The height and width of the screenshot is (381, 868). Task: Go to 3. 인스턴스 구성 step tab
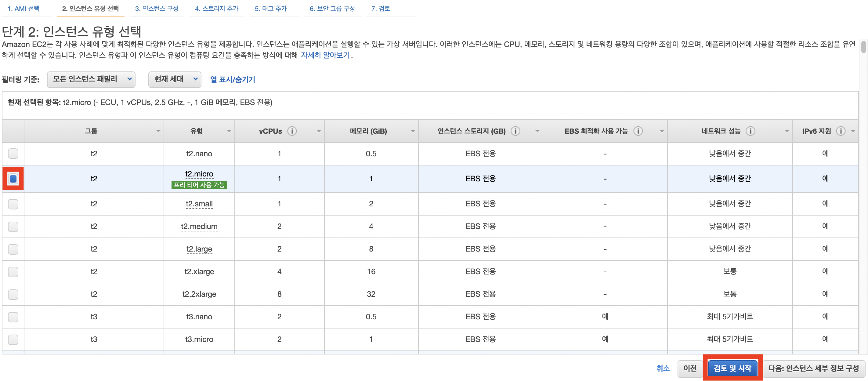coord(157,9)
